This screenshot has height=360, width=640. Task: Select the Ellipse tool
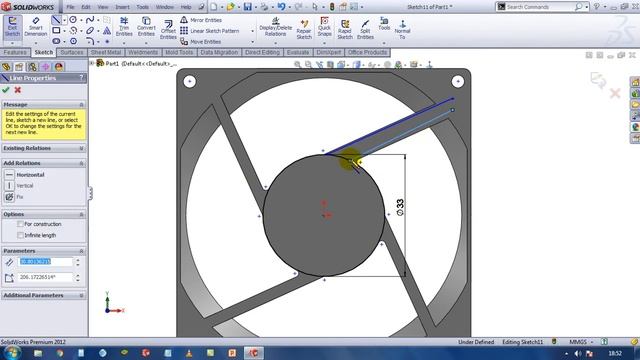(x=90, y=30)
